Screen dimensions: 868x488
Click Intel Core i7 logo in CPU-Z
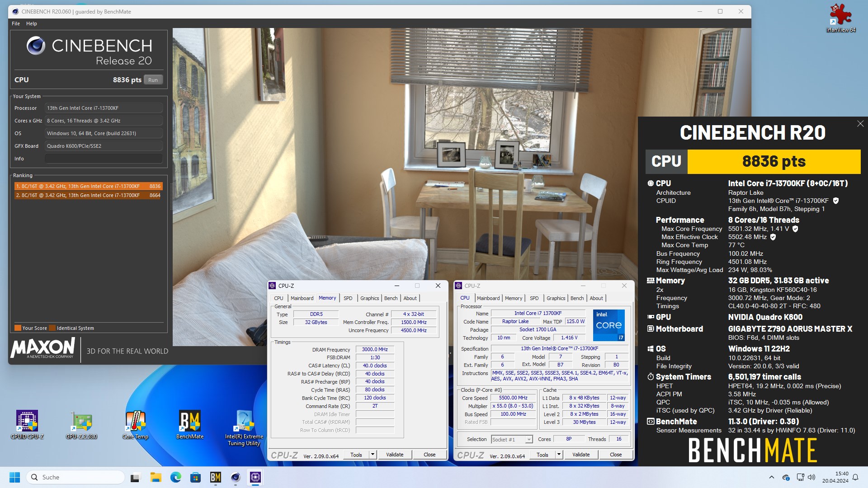tap(609, 325)
